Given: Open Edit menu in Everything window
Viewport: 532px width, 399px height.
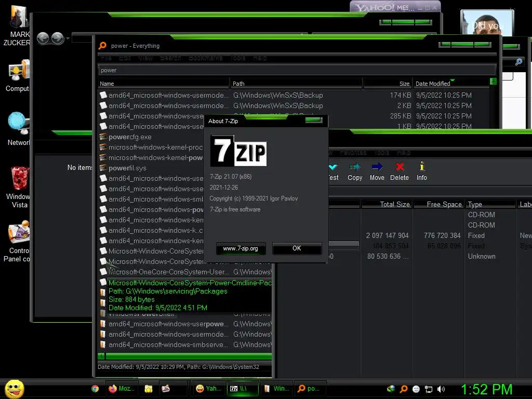Looking at the screenshot, I should [x=125, y=58].
